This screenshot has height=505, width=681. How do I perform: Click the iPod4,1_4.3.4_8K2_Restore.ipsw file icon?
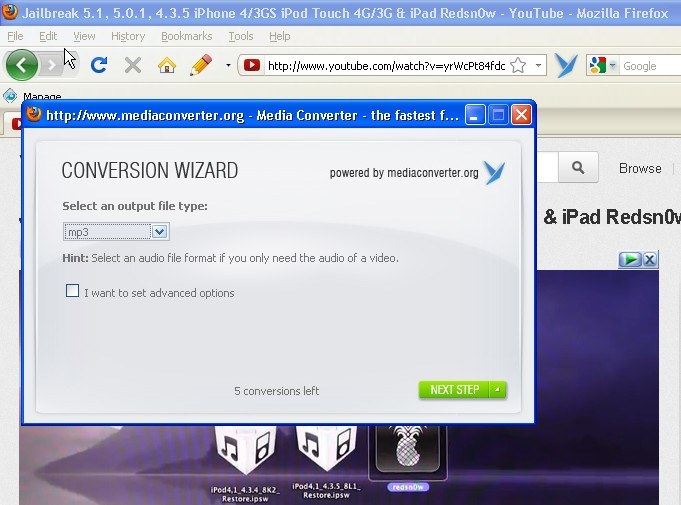click(245, 451)
